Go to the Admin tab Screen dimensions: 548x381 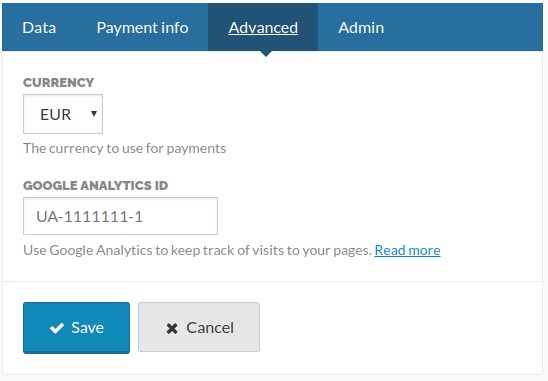click(361, 28)
